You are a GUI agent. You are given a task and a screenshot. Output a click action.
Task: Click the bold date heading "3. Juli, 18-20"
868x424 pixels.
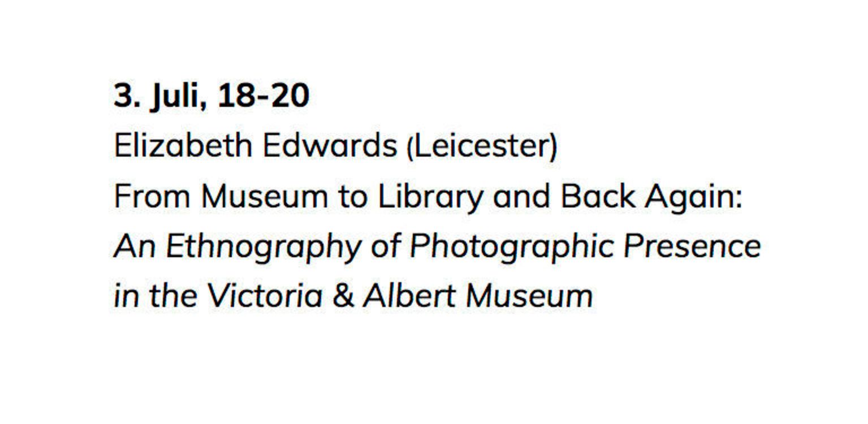[x=211, y=97]
